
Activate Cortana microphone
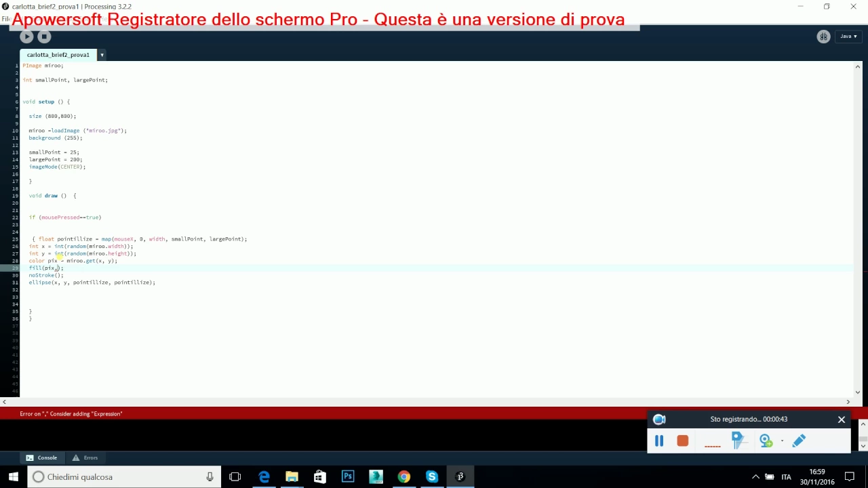[210, 477]
